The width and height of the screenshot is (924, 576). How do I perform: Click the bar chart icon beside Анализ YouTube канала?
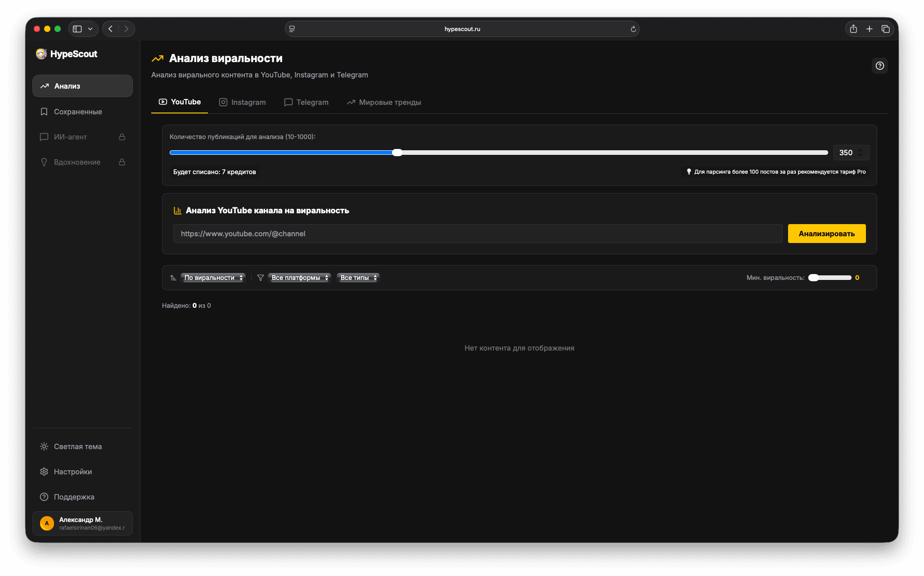[x=178, y=211]
